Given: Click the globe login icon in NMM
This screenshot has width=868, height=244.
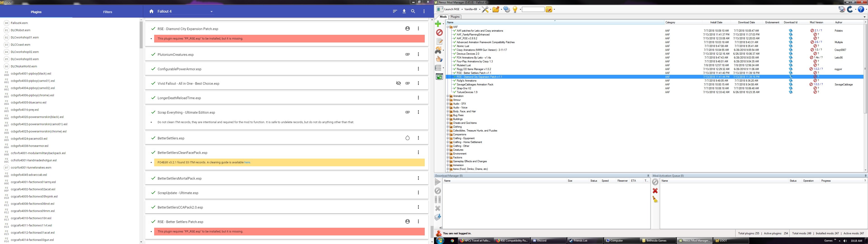Looking at the screenshot, I should [842, 9].
